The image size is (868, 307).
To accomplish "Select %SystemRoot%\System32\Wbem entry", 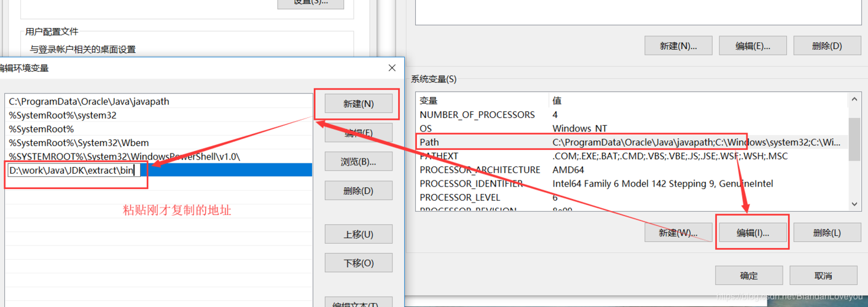I will 158,142.
